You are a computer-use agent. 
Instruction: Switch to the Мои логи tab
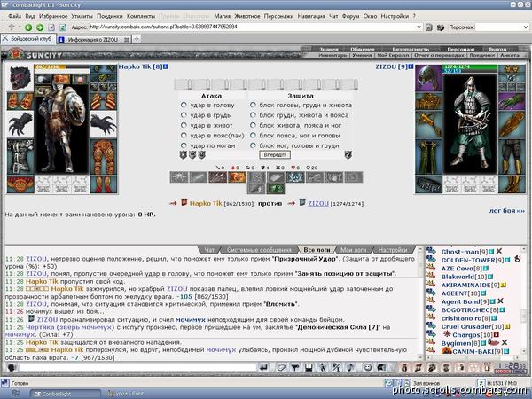[353, 250]
